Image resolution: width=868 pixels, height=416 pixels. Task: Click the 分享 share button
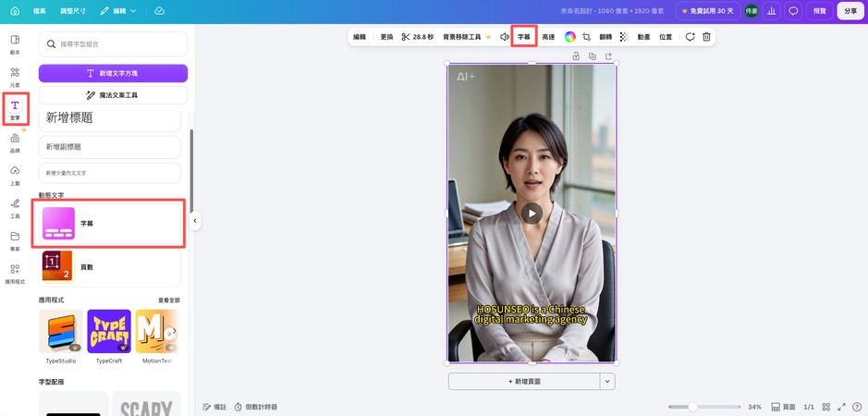850,11
